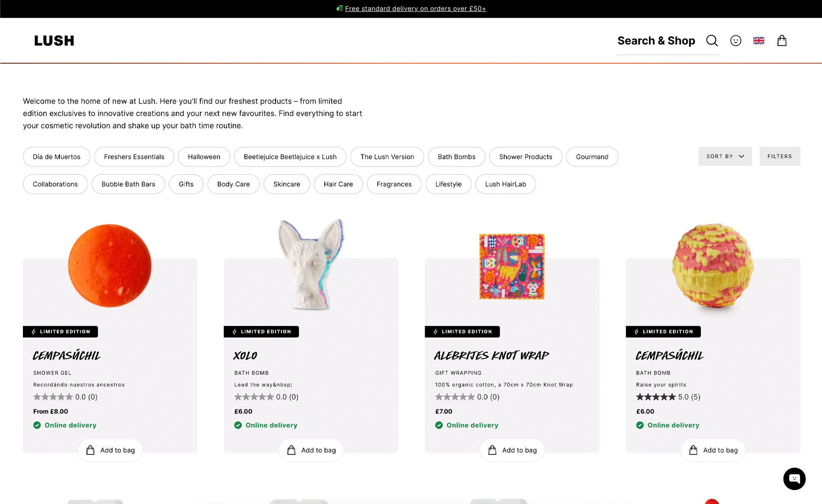
Task: Open Search & Shop menu
Action: (x=656, y=41)
